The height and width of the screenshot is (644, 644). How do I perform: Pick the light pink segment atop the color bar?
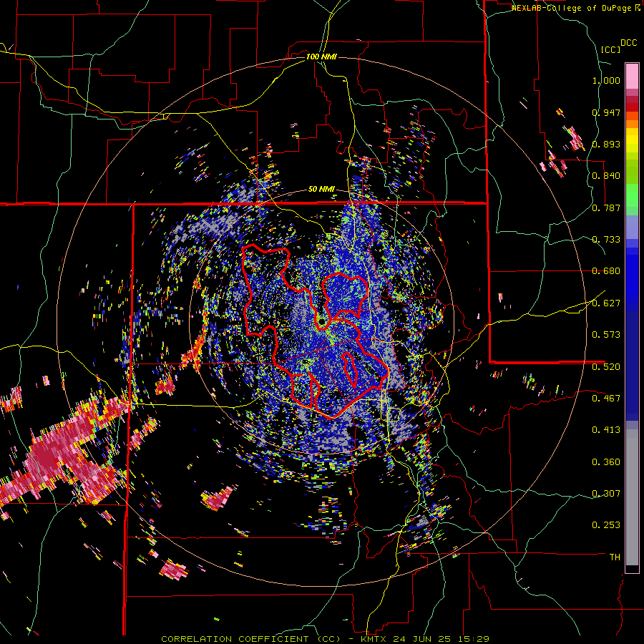pyautogui.click(x=632, y=76)
